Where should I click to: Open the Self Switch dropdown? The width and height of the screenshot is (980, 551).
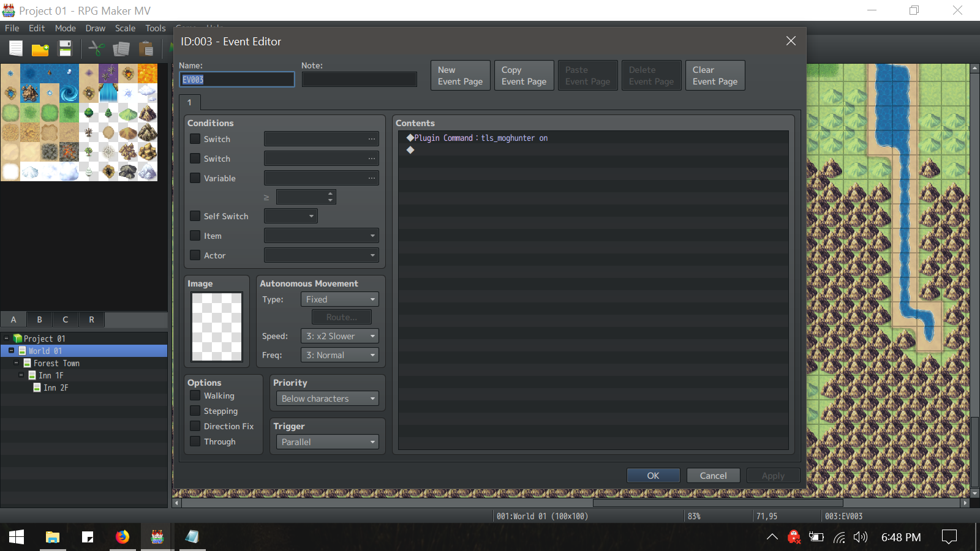click(x=291, y=216)
